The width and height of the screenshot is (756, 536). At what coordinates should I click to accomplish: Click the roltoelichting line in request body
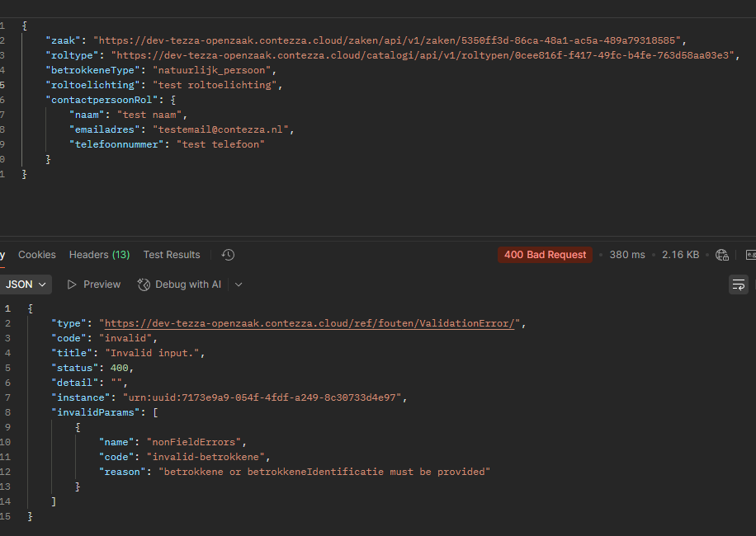165,85
